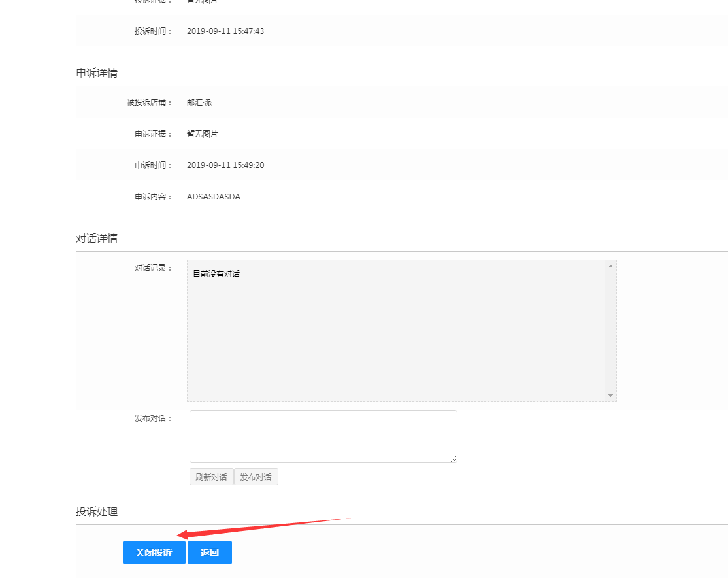Submit the message using 发布对话 button

[x=256, y=477]
